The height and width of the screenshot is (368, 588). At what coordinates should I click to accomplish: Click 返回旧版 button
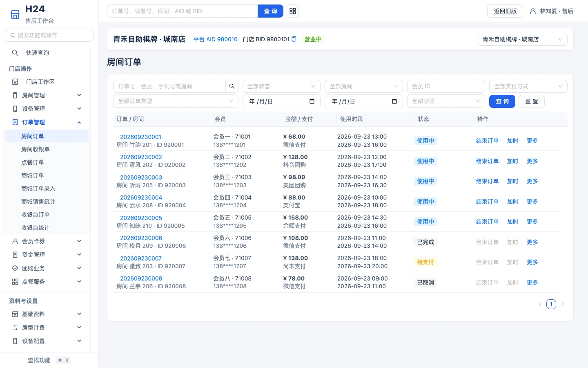tap(505, 11)
